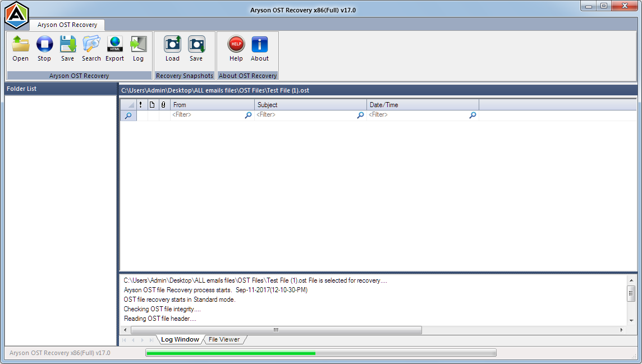
Task: Click log line 'OST file recovery starts in Standard mode.'
Action: [180, 300]
